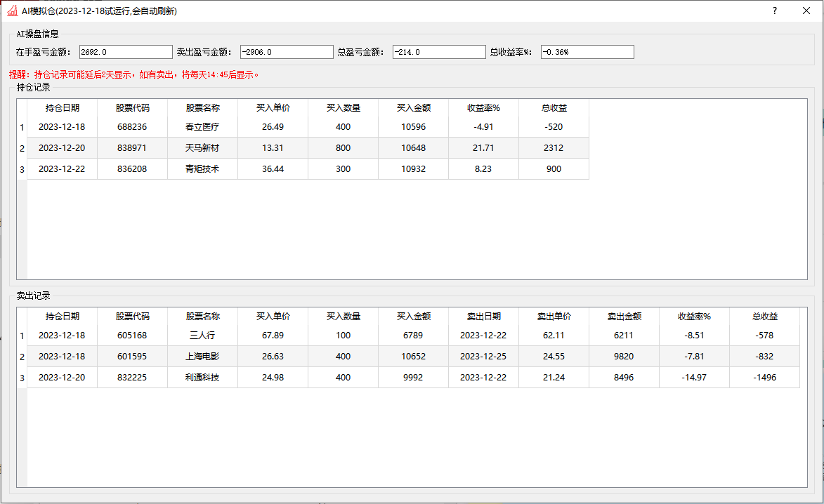Click the help question mark button

[774, 11]
